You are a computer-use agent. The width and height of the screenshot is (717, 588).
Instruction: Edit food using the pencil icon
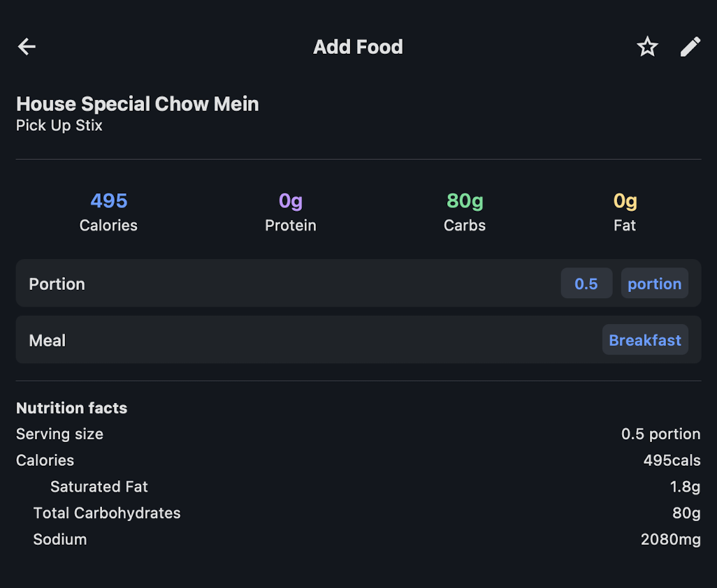point(690,47)
